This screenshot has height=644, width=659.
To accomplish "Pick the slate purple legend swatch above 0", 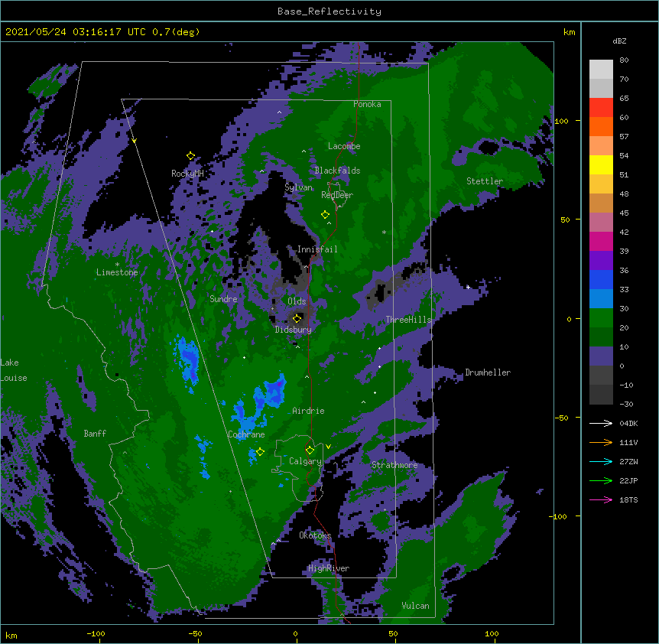I will [601, 356].
